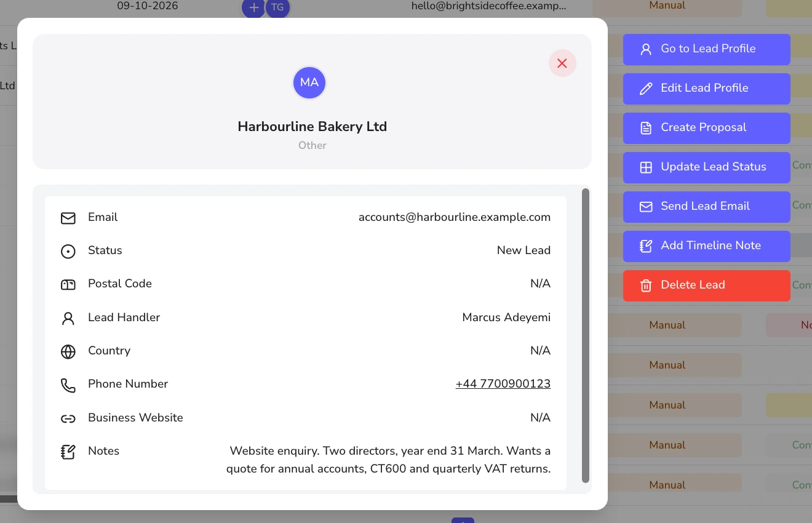This screenshot has width=812, height=523.
Task: Click Marcus Adeyemi handler name
Action: 506,317
